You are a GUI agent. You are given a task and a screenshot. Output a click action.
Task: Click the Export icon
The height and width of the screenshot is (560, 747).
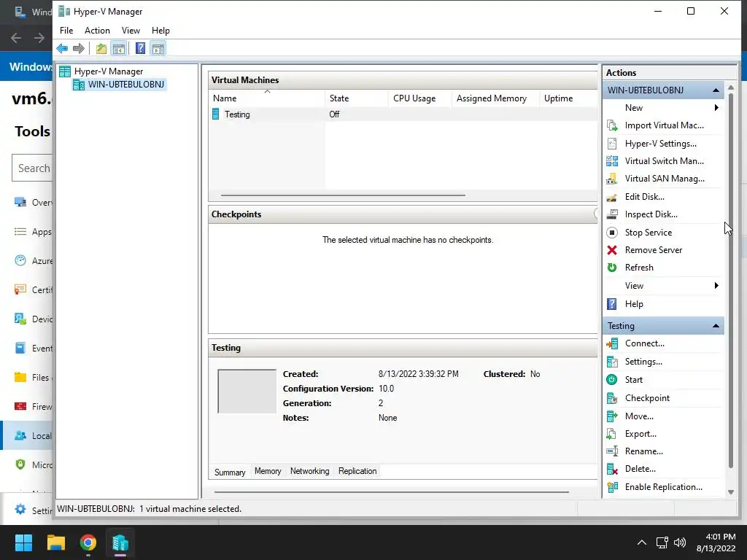(x=612, y=434)
